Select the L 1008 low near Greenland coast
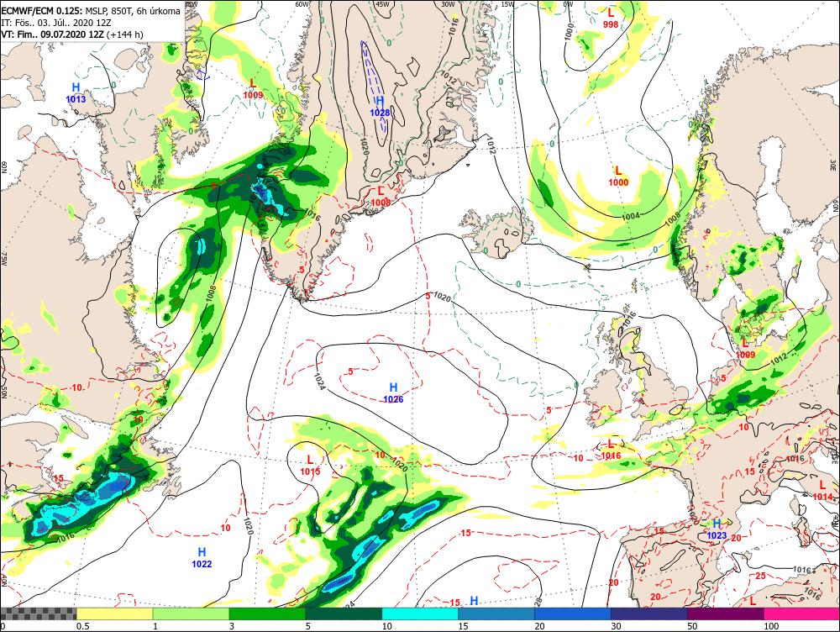The width and height of the screenshot is (840, 632). pyautogui.click(x=381, y=196)
